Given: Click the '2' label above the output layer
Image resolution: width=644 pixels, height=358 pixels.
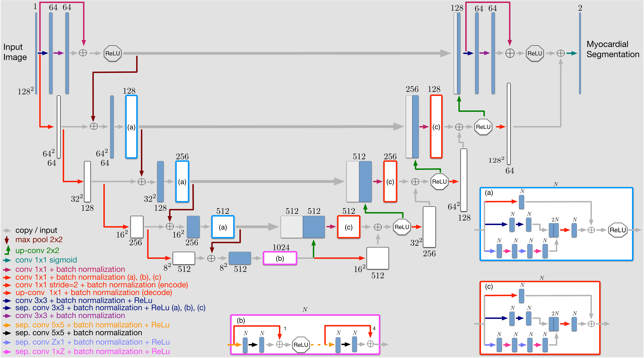Looking at the screenshot, I should pyautogui.click(x=580, y=8).
